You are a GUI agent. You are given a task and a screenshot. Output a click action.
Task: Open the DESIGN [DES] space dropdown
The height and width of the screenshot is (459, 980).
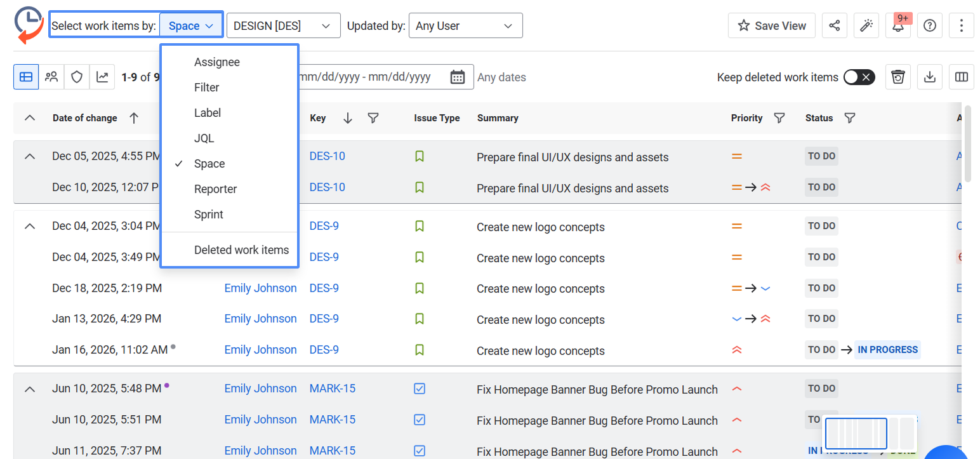point(283,26)
